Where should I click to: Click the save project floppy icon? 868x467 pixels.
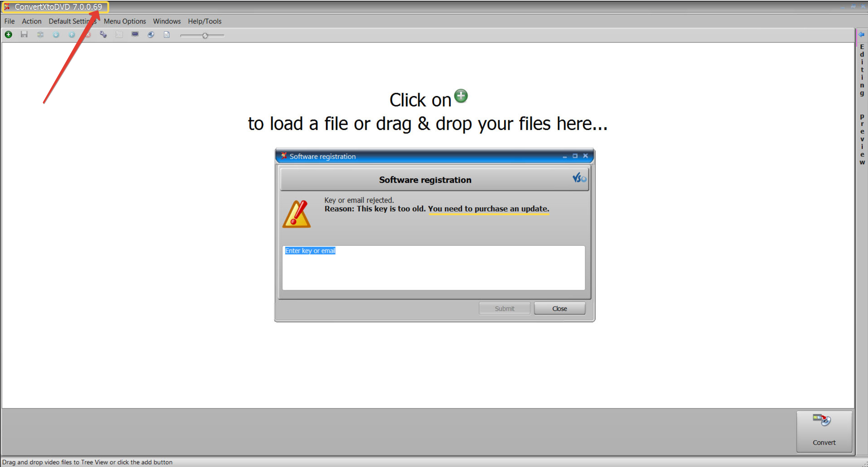(x=24, y=35)
